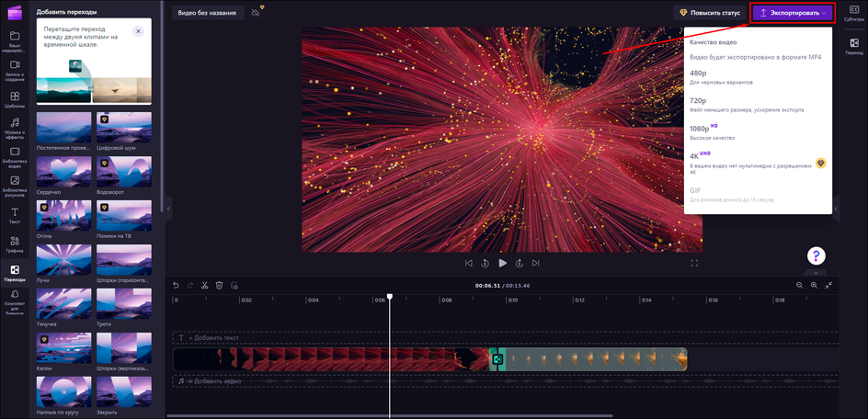Open the Субтитры captions panel
868x419 pixels.
pos(853,13)
